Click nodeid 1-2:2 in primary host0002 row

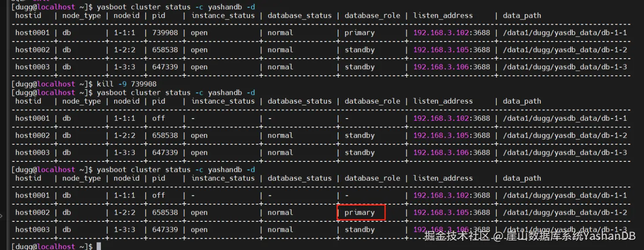(x=125, y=213)
